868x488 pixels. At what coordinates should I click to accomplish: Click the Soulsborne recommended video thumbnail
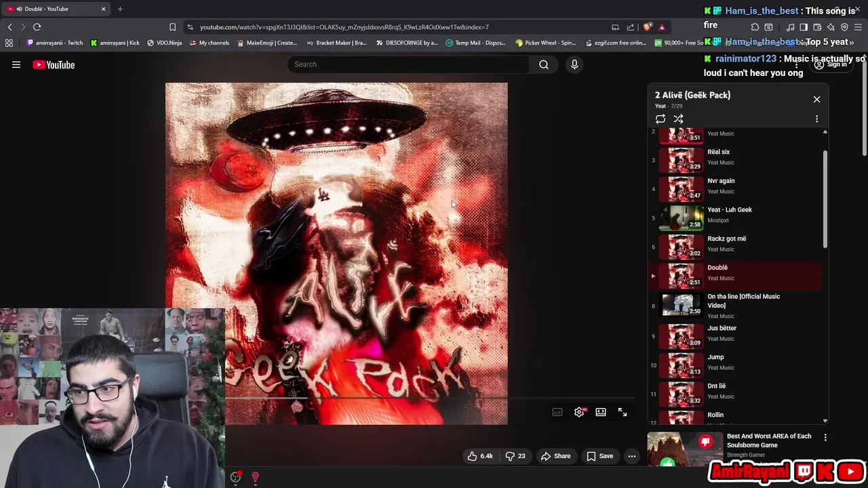684,450
